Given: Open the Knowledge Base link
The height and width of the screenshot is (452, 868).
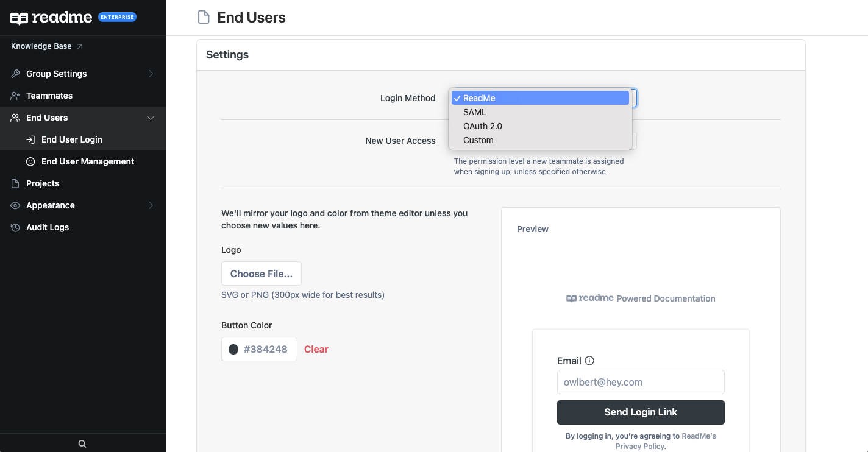Looking at the screenshot, I should [47, 46].
